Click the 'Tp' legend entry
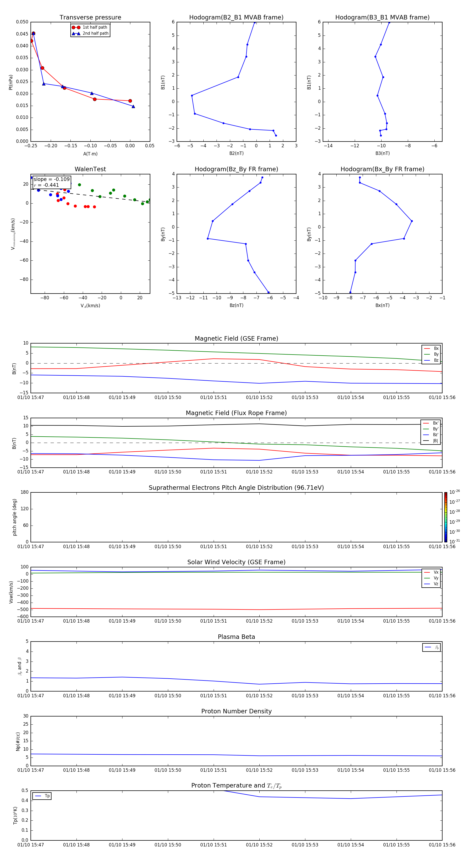Viewport: 473px width, 868px height. [42, 796]
